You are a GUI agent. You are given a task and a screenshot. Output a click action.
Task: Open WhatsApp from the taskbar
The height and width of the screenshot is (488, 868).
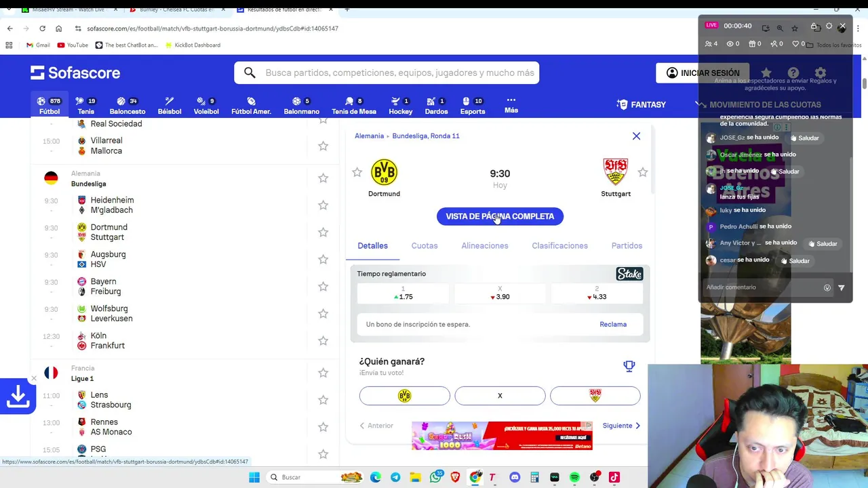point(435,477)
